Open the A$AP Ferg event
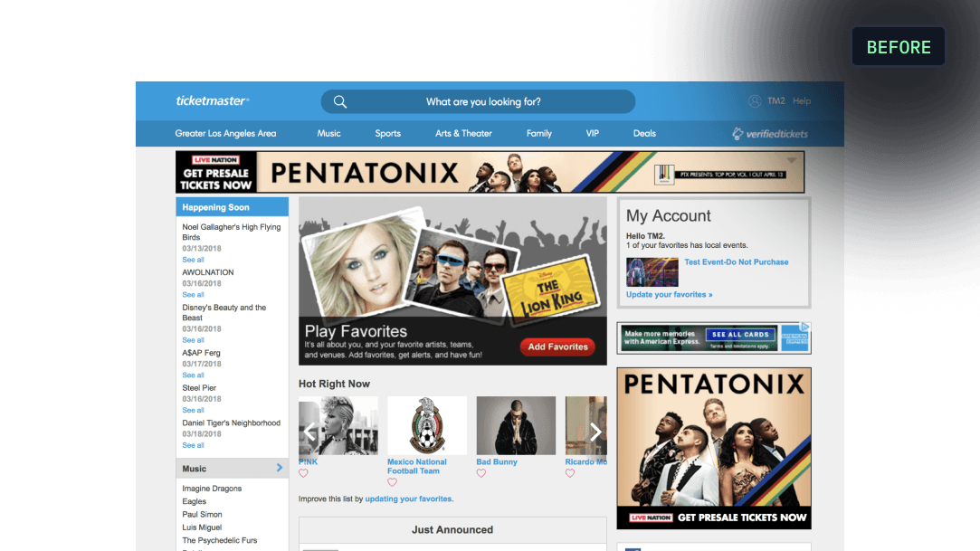Viewport: 980px width, 551px height. point(201,353)
